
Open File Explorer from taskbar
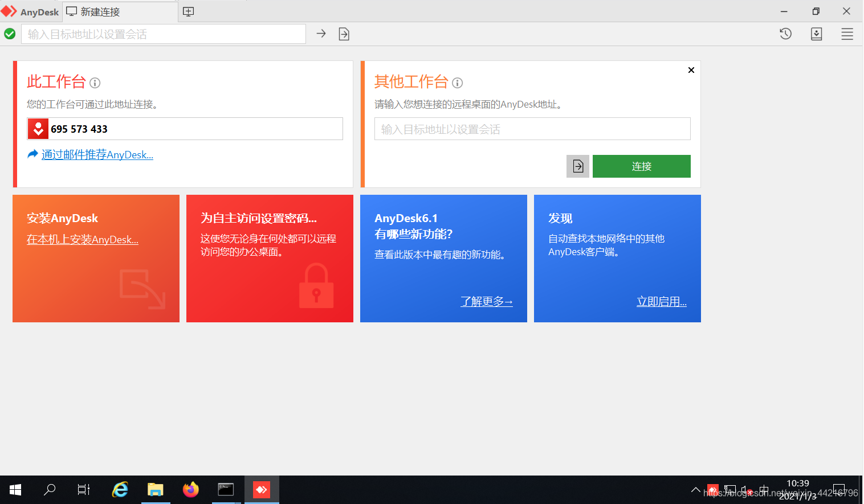(156, 490)
